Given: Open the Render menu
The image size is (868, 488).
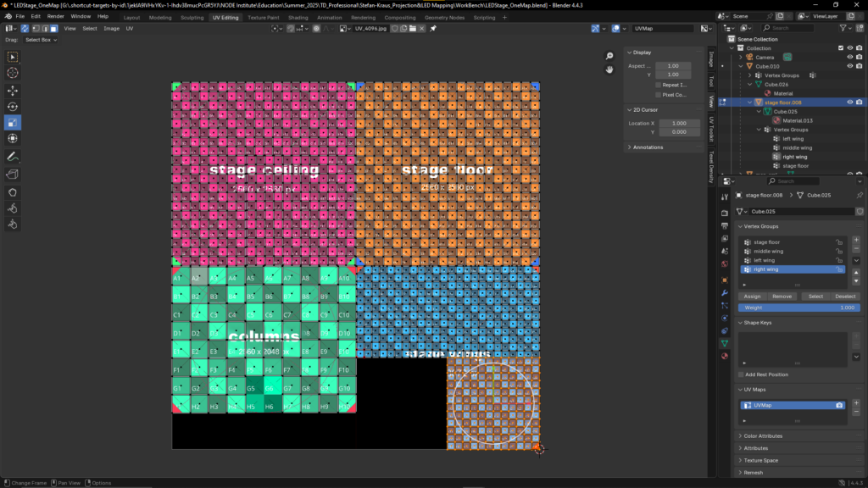Looking at the screenshot, I should tap(55, 17).
